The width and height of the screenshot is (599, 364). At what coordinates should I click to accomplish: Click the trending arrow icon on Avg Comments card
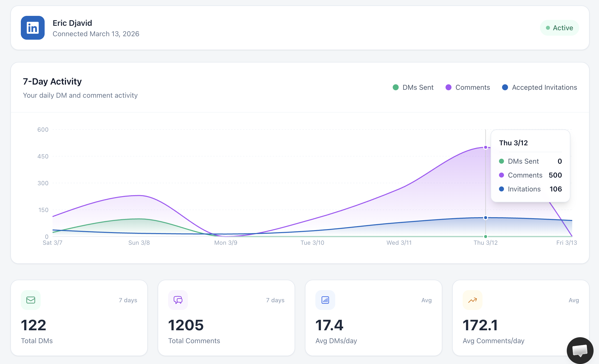472,300
